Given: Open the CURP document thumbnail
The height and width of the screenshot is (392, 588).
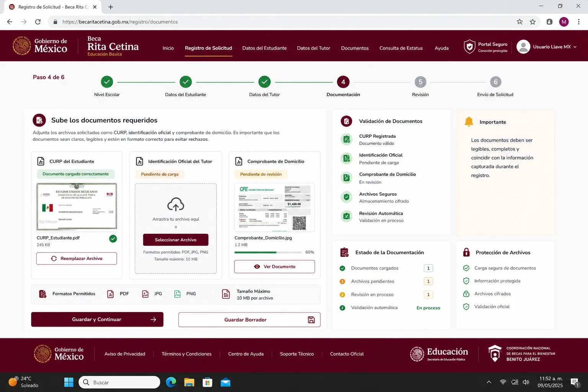Looking at the screenshot, I should [x=77, y=207].
